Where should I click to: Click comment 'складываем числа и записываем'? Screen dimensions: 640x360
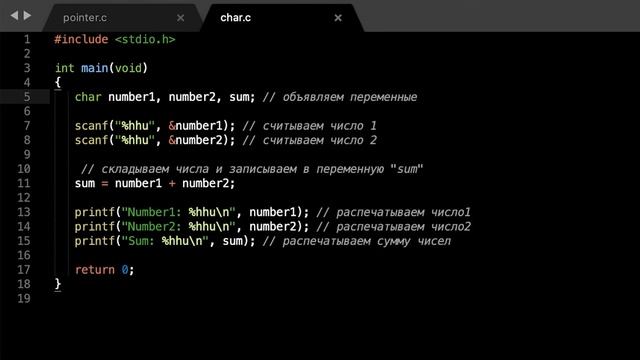click(199, 169)
